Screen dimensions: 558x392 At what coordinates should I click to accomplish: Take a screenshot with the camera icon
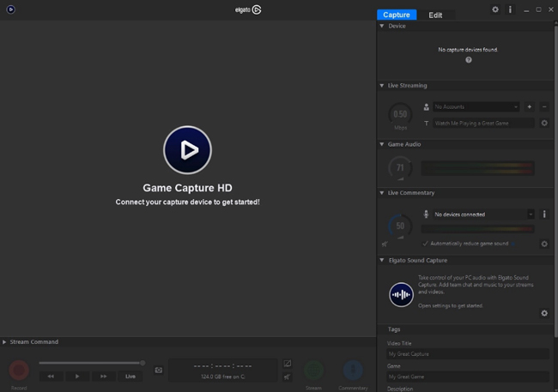point(158,371)
